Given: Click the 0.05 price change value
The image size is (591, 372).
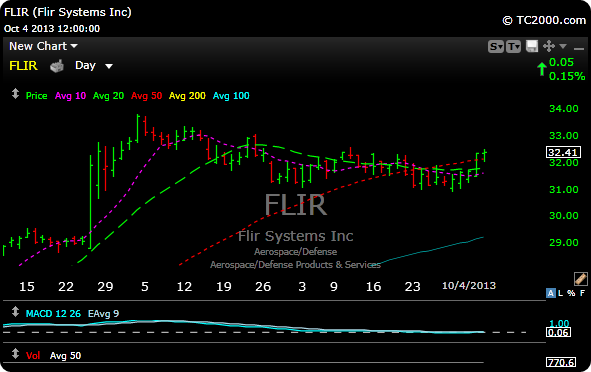Looking at the screenshot, I should coord(561,62).
